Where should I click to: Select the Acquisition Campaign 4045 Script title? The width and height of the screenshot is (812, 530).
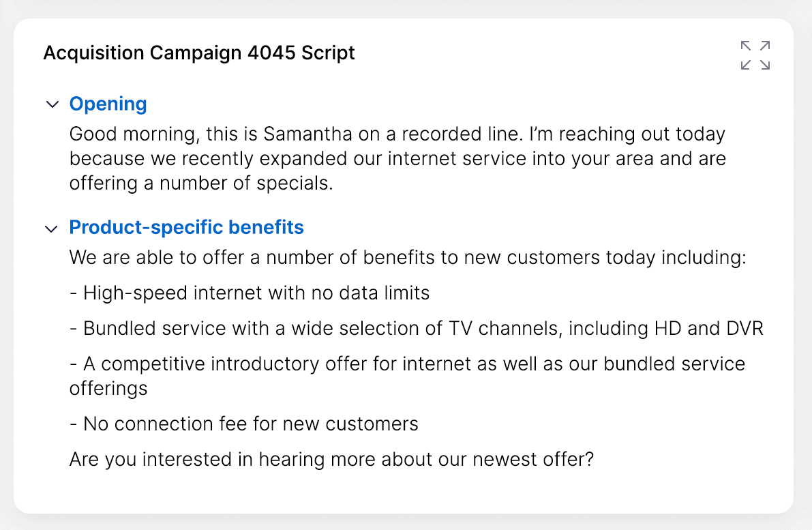tap(199, 53)
